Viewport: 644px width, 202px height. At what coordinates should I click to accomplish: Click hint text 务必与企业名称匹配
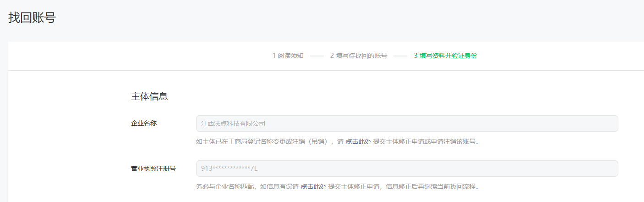coord(226,186)
